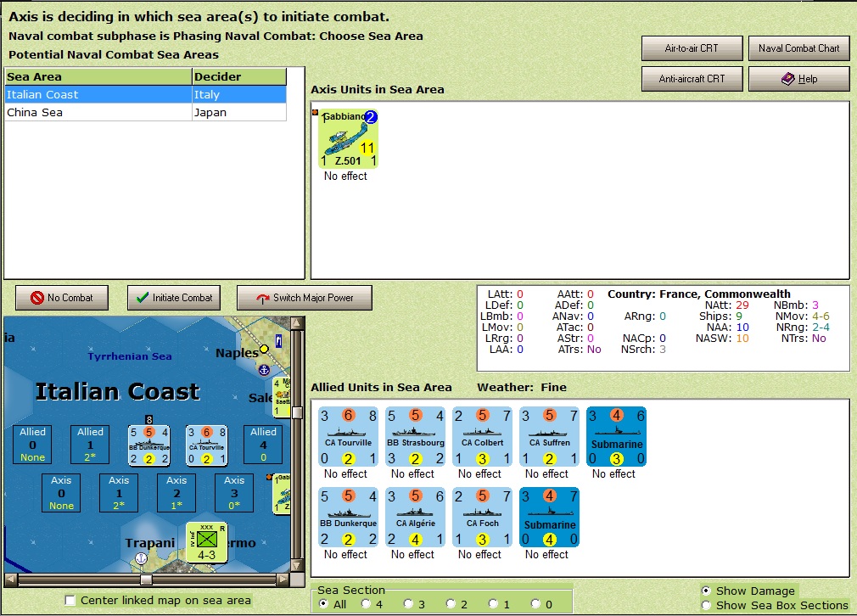Click the Naples city marker on map
This screenshot has height=616, width=857.
[265, 349]
